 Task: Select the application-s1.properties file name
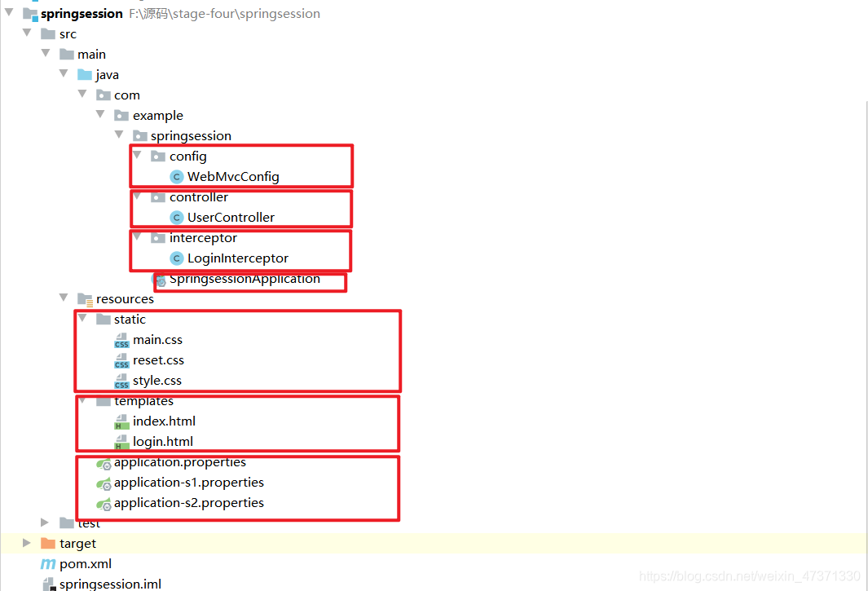coord(189,483)
